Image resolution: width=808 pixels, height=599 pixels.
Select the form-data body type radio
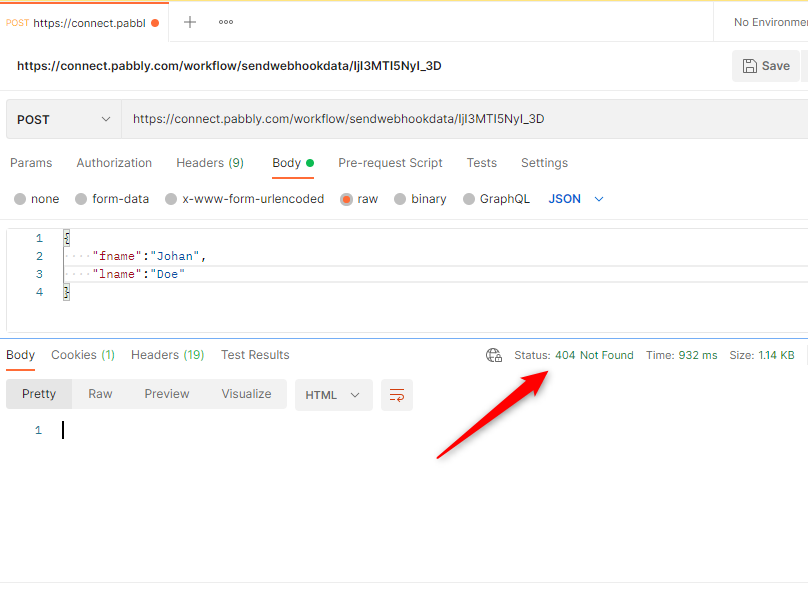tap(81, 199)
